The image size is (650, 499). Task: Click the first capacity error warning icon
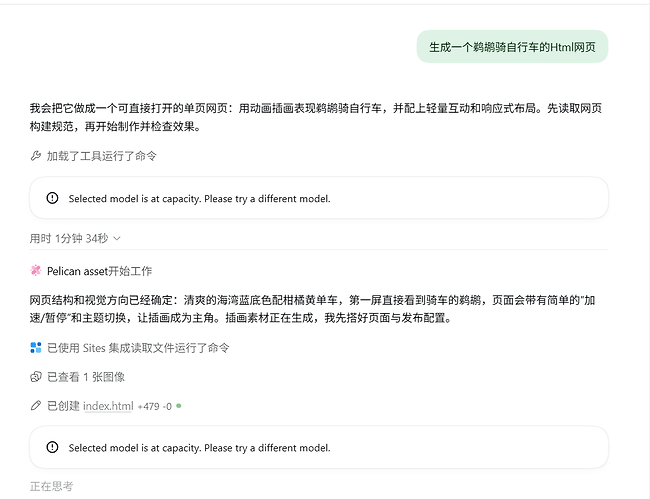(52, 198)
